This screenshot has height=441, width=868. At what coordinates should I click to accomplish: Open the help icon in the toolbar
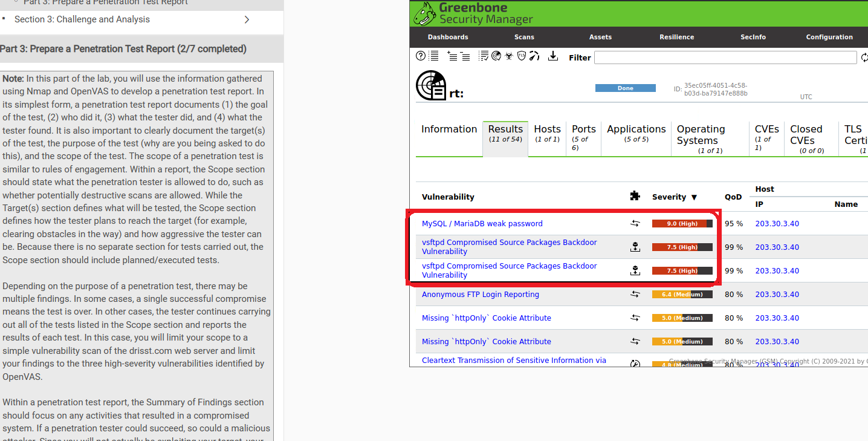[x=421, y=56]
